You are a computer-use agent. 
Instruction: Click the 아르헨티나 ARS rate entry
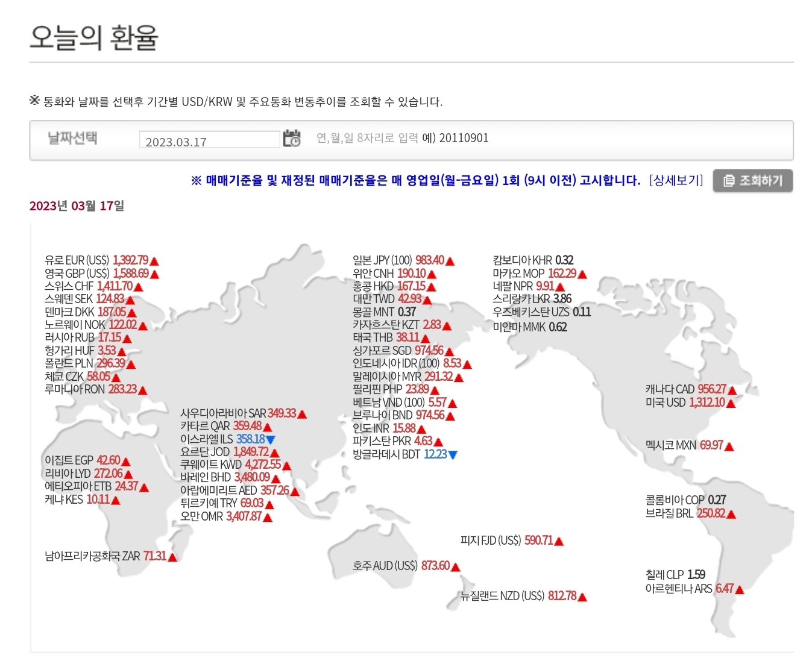695,589
